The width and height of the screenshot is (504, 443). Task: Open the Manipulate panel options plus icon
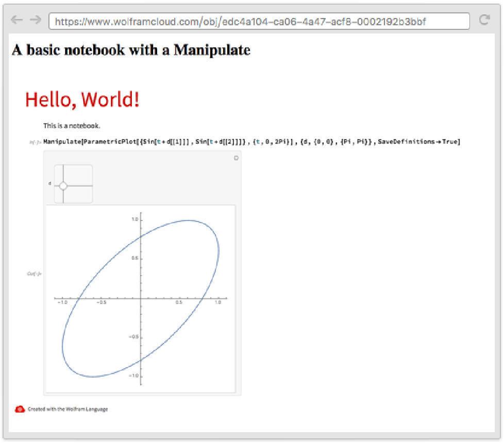(236, 158)
